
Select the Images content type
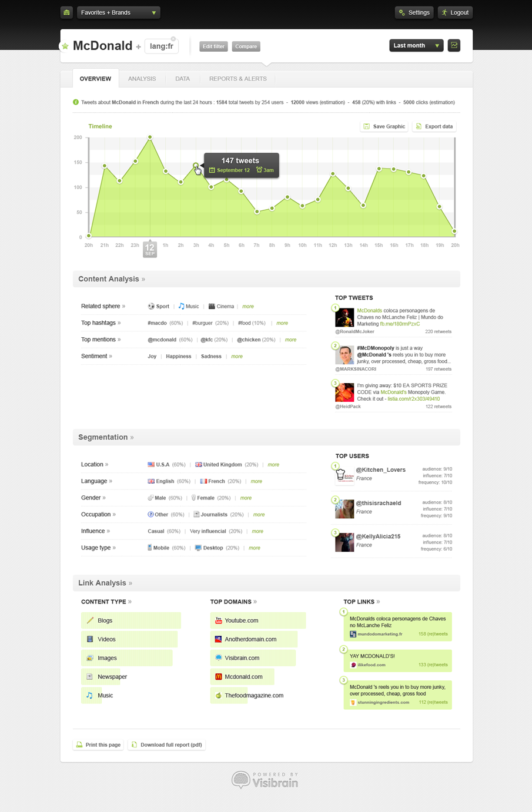point(126,658)
